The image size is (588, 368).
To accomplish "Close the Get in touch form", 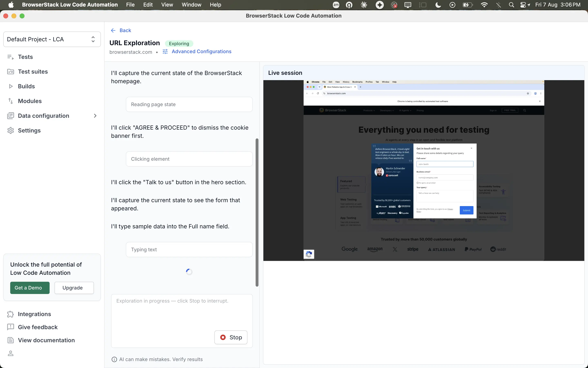I will tap(471, 148).
